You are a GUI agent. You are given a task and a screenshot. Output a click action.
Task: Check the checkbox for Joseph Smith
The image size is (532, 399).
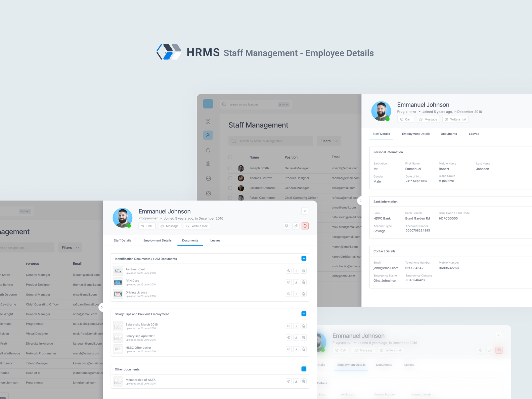point(230,168)
